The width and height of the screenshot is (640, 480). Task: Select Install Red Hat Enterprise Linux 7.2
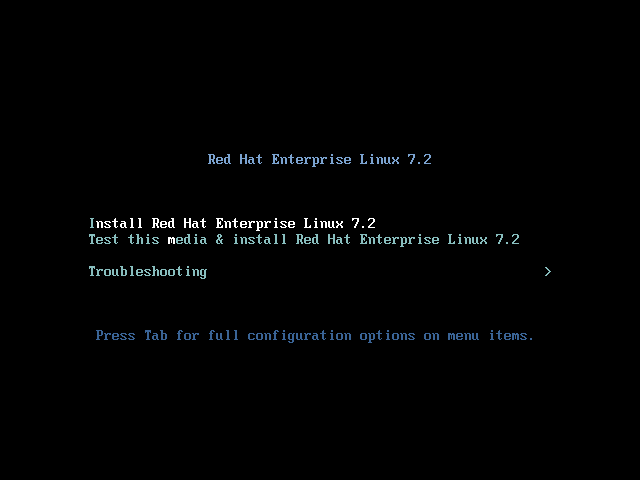click(x=232, y=224)
